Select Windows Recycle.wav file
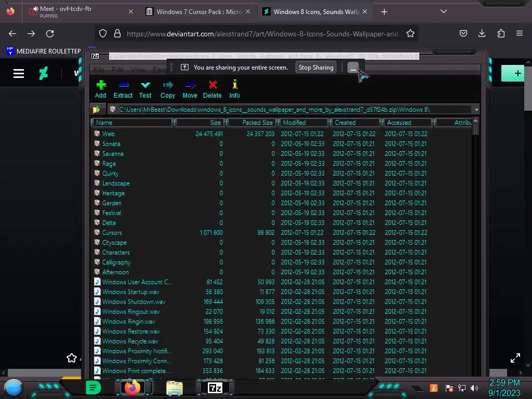The image size is (532, 399). pyautogui.click(x=130, y=341)
